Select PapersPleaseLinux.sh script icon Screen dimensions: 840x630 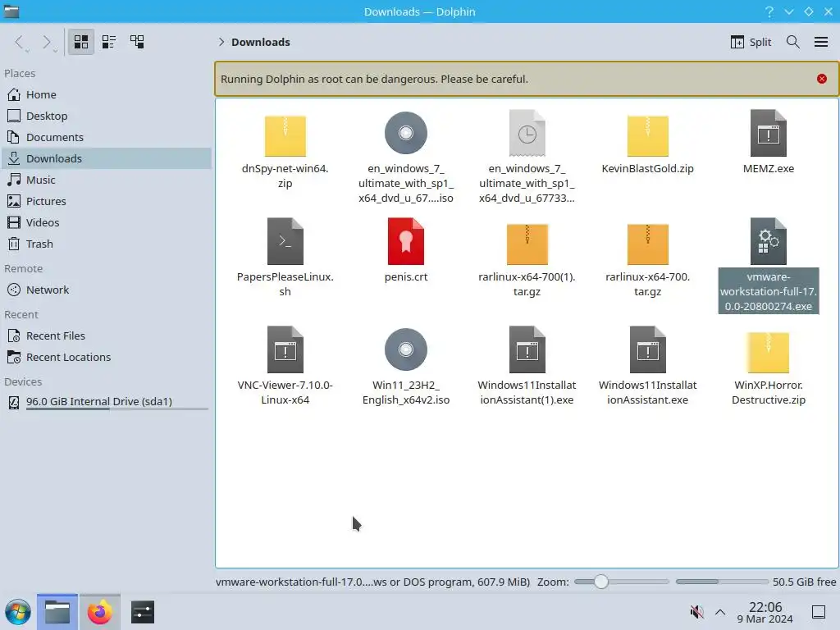point(285,242)
